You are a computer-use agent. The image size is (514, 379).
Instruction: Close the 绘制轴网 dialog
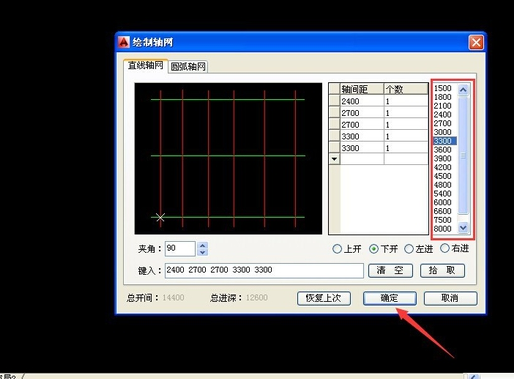click(x=476, y=42)
